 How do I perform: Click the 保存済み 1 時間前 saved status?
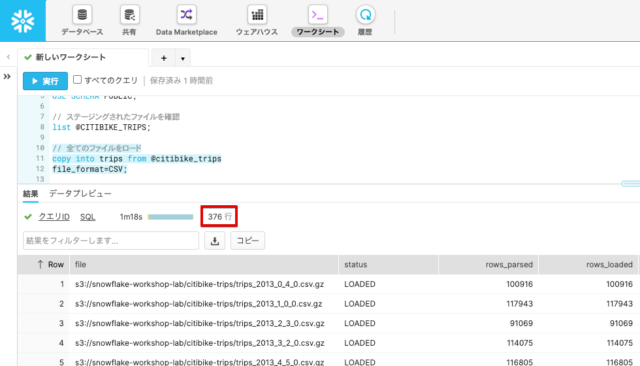tap(181, 81)
